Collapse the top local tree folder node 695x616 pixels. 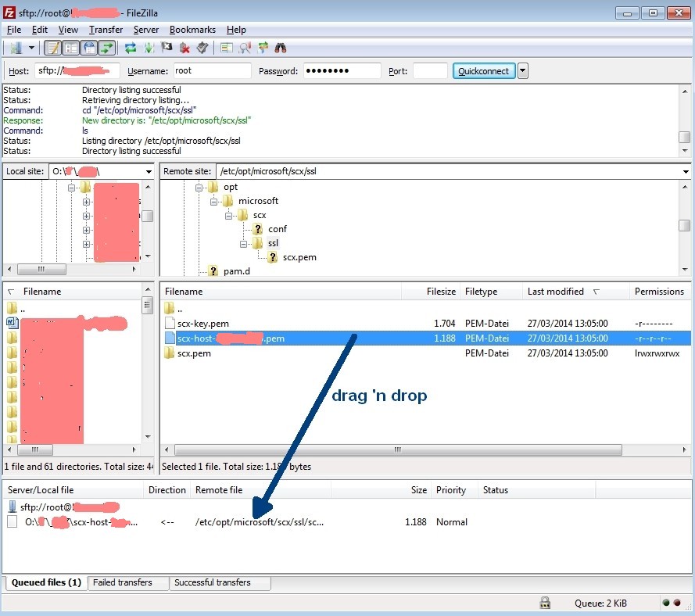coord(71,188)
